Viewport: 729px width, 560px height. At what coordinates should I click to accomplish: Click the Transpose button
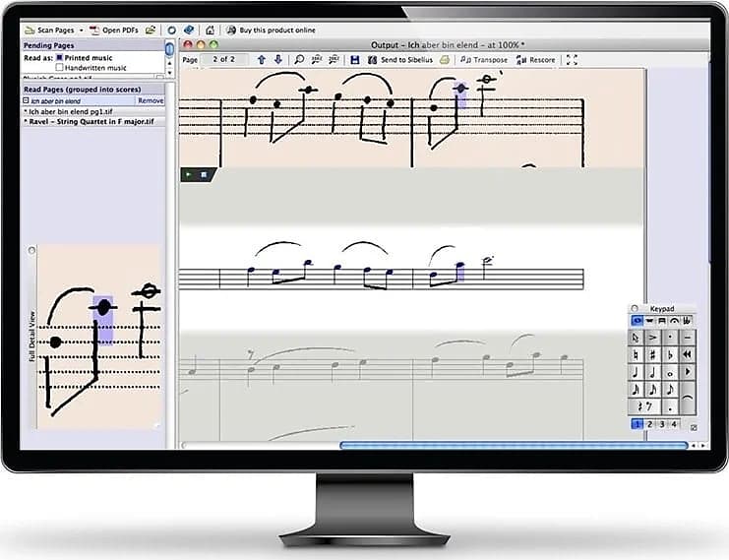(x=484, y=59)
